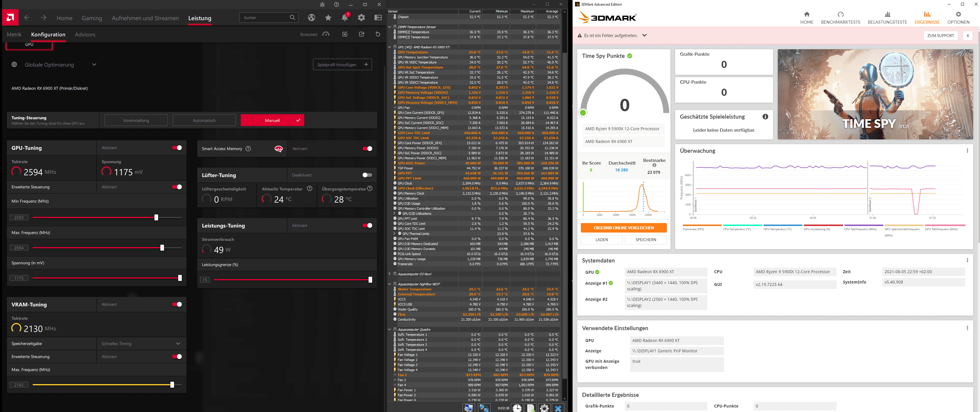Select Voreinstellung tuning mode

(136, 121)
